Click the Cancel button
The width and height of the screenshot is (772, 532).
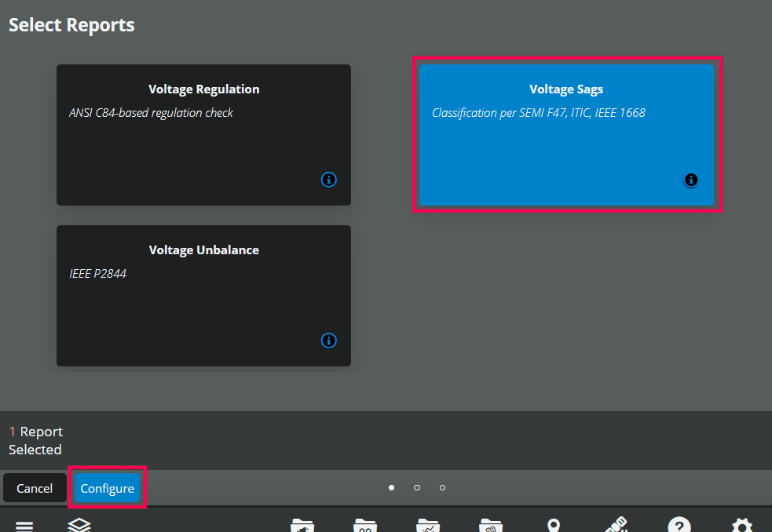tap(35, 487)
